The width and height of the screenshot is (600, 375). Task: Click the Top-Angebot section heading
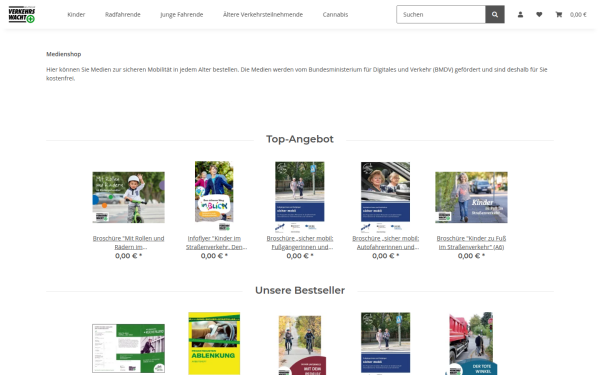pos(300,139)
